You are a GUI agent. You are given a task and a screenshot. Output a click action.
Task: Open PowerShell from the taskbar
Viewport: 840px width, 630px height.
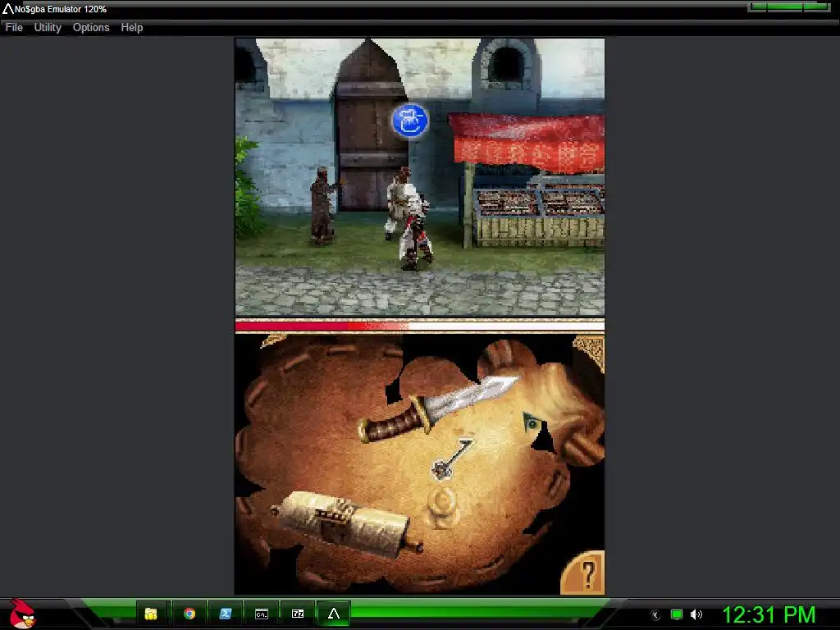pyautogui.click(x=226, y=614)
